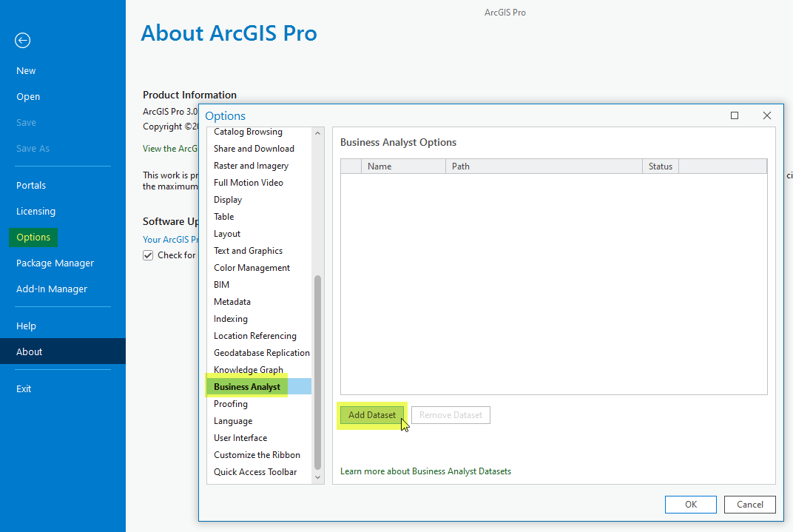
Task: Cancel the Options dialog
Action: click(x=750, y=504)
